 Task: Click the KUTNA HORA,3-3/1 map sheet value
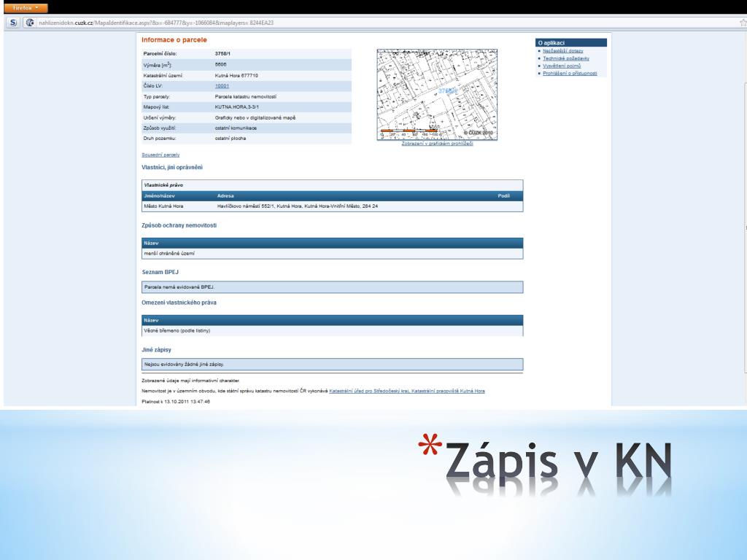coord(237,107)
